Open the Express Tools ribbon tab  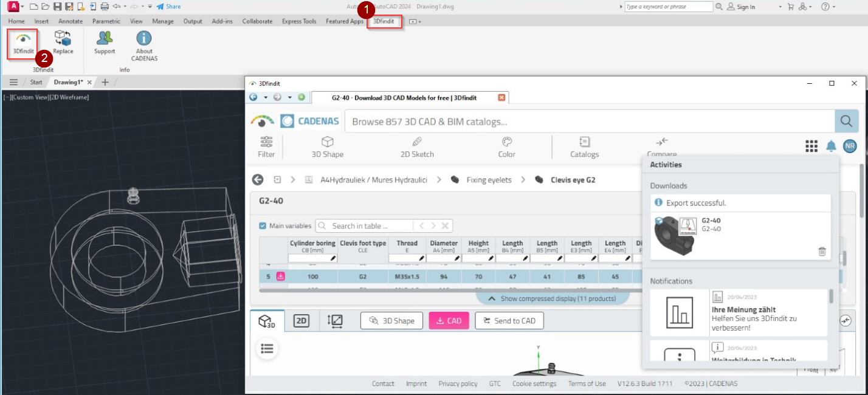click(x=299, y=21)
